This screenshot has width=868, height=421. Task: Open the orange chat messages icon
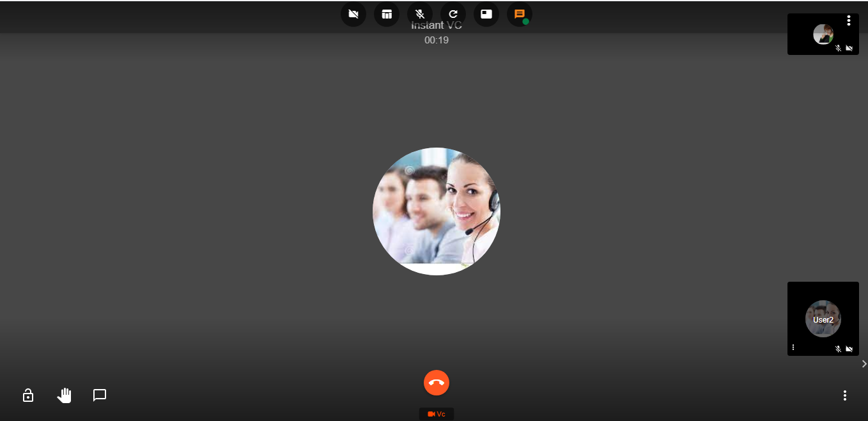[x=520, y=14]
